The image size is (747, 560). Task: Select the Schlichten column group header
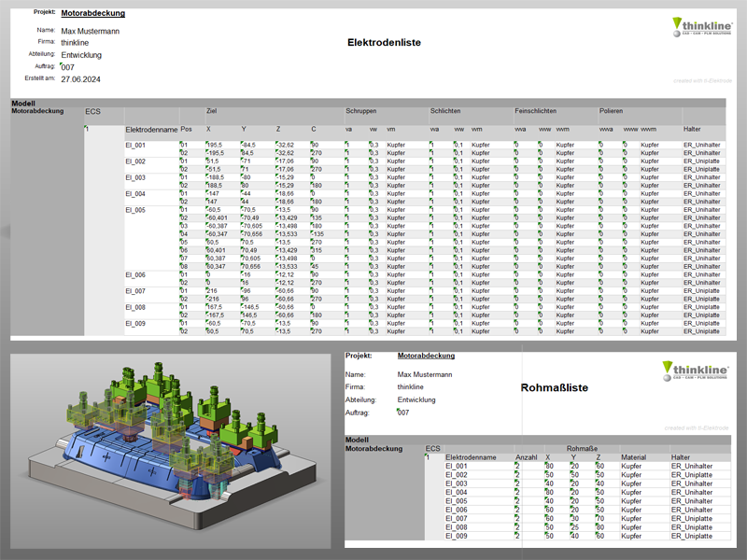point(445,111)
